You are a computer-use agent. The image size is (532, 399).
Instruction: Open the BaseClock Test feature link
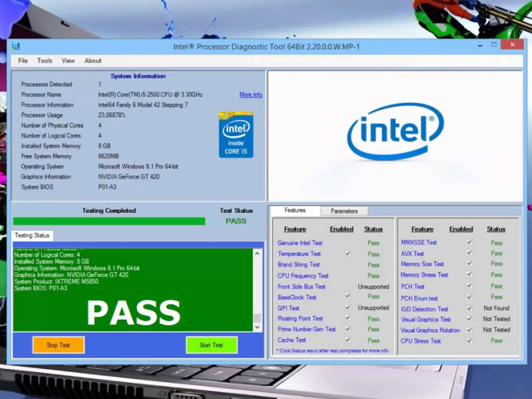pyautogui.click(x=297, y=297)
